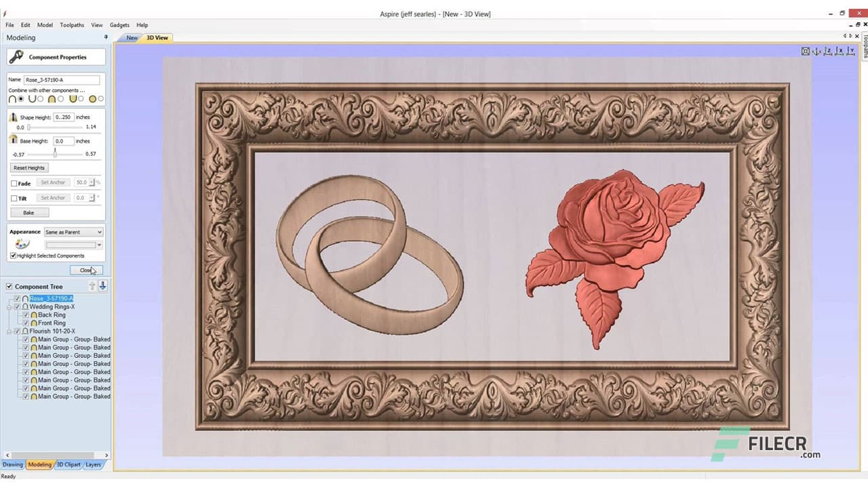Click the Shape Height slider
Viewport: 868px width, 488px height.
[x=56, y=127]
